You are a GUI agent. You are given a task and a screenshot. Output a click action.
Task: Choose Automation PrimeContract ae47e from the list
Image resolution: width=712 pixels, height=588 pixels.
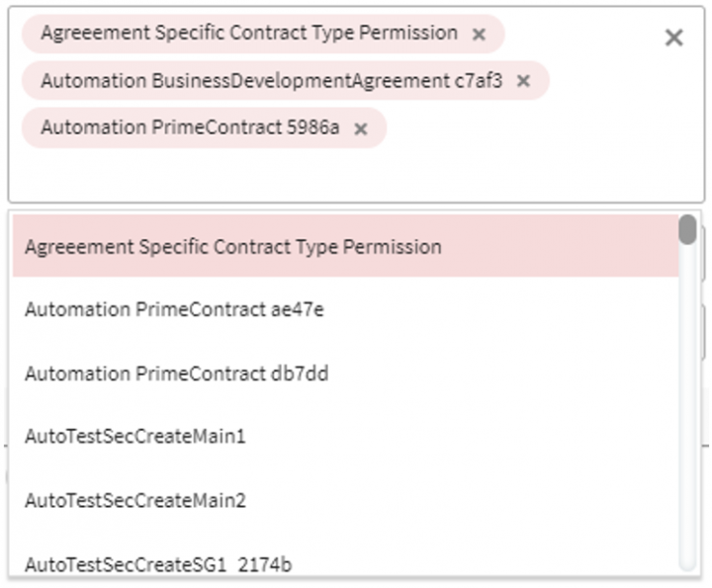(x=174, y=309)
